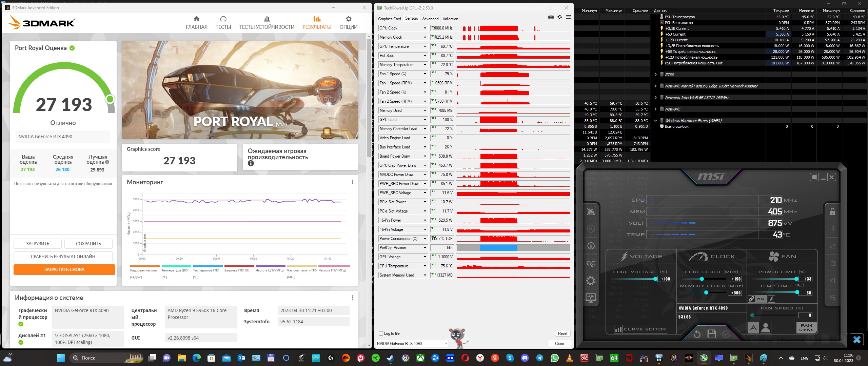Toggle link power and temp limits
Viewport: 868px width, 366px height.
[x=752, y=299]
